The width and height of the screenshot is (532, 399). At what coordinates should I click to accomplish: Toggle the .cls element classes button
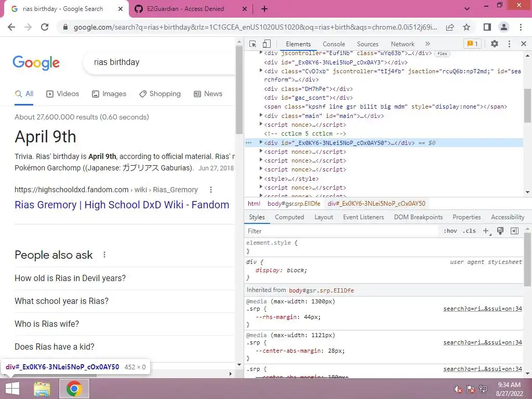pyautogui.click(x=469, y=231)
